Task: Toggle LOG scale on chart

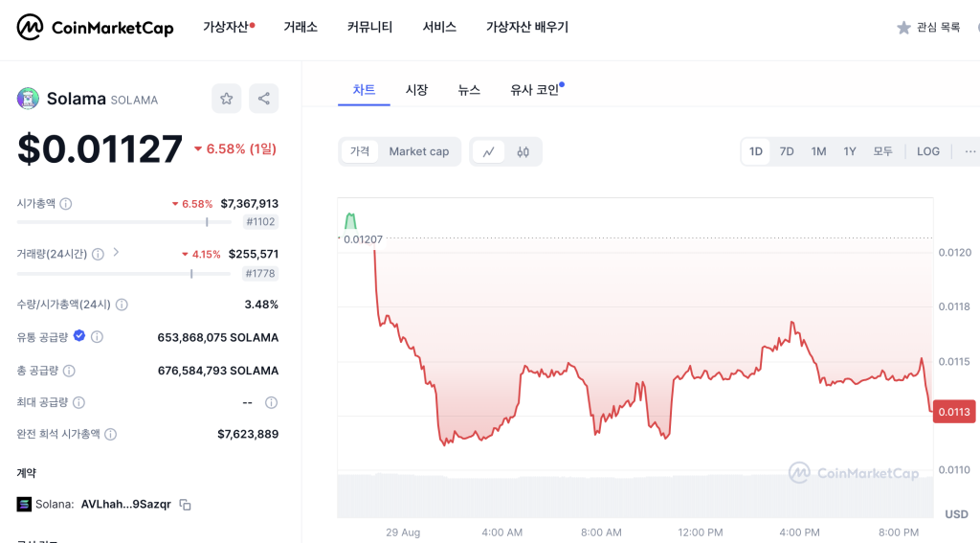Action: [x=928, y=151]
